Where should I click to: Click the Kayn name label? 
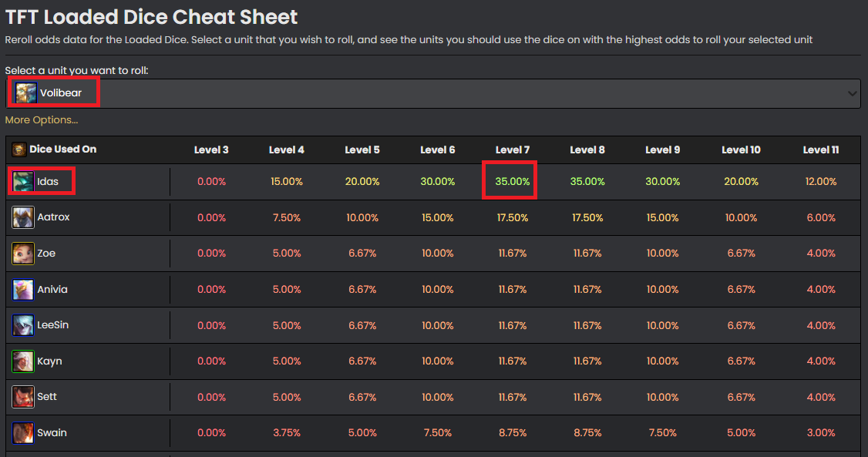[x=49, y=361]
